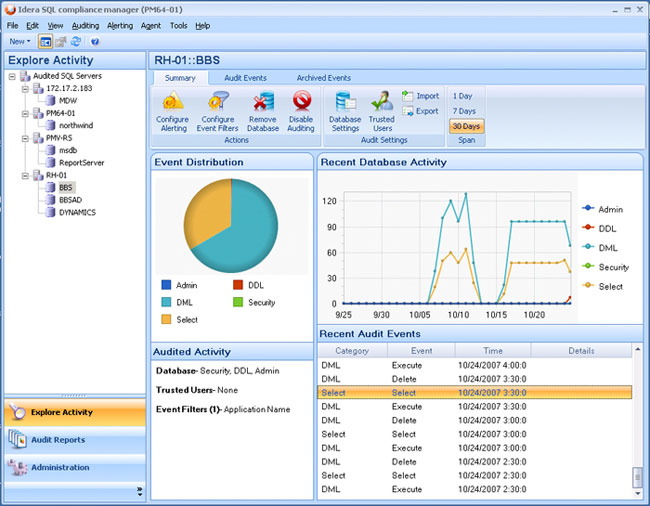Click the Configure Alerting icon
650x506 pixels.
pos(172,101)
